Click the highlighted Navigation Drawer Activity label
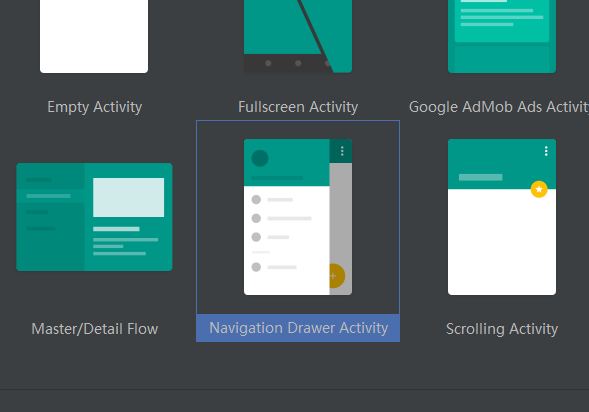Screen dimensions: 589x412 coord(298,328)
